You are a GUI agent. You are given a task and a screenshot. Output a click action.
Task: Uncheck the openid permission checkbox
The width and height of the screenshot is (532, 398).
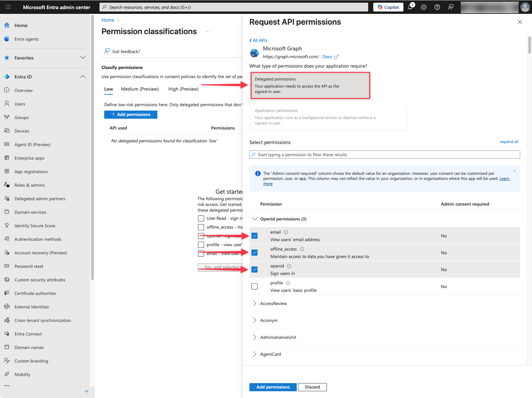[254, 270]
